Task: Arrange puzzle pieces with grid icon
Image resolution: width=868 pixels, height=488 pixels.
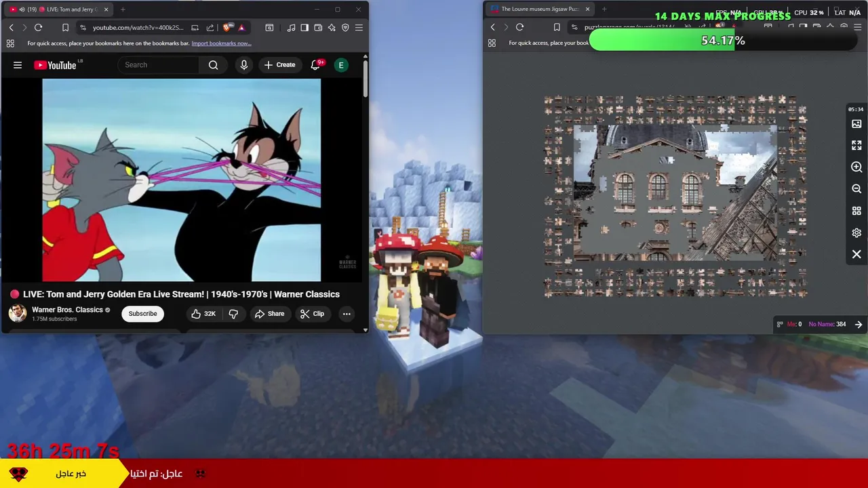Action: coord(856,211)
